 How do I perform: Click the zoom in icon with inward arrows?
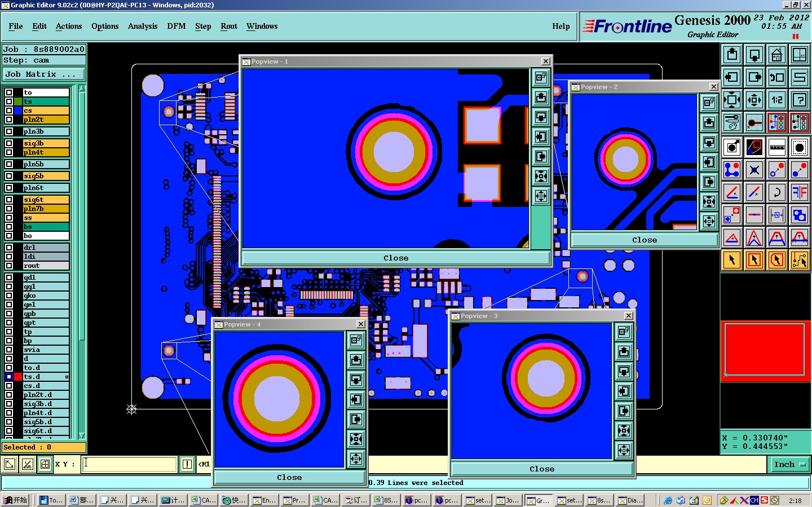[732, 100]
